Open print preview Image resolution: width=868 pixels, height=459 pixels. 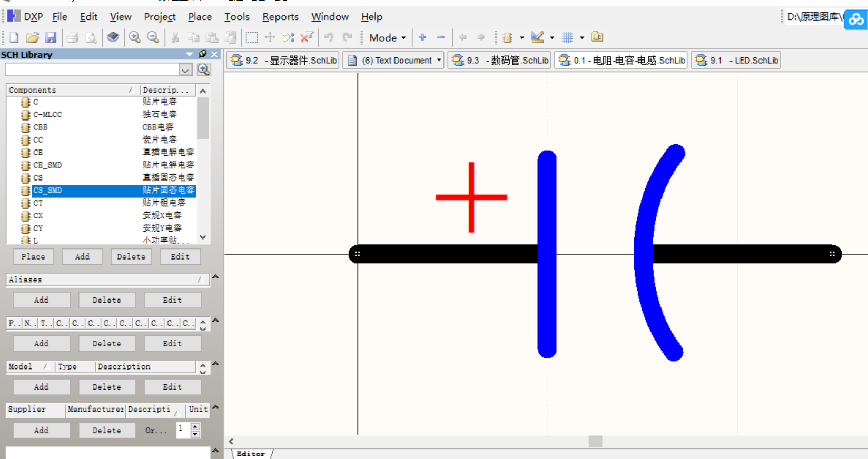(x=91, y=37)
